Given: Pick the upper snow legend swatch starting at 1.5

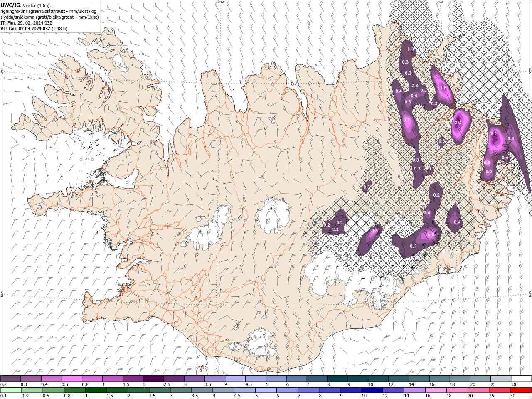Looking at the screenshot, I should pyautogui.click(x=133, y=379).
